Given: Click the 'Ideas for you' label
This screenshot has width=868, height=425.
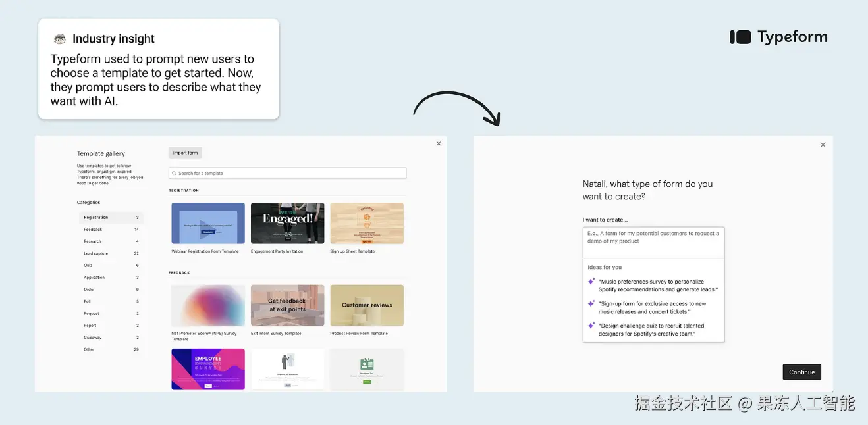Looking at the screenshot, I should point(605,268).
